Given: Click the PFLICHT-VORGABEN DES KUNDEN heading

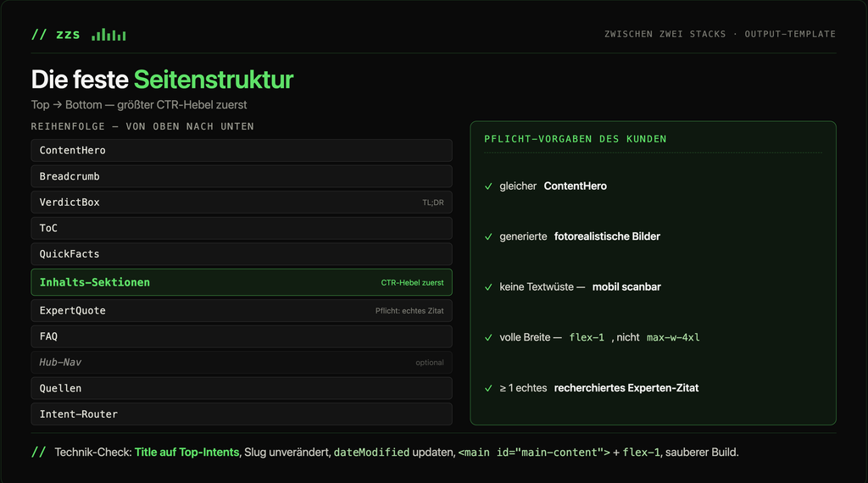Looking at the screenshot, I should [x=576, y=139].
